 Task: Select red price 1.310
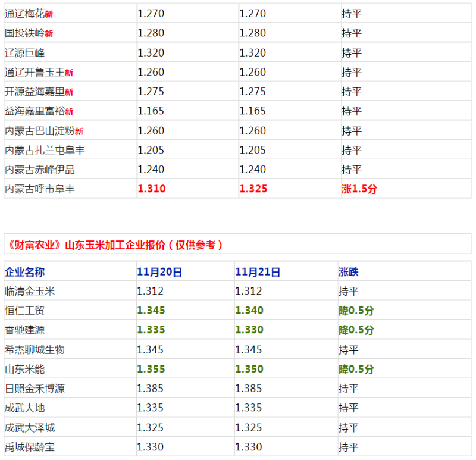152,189
